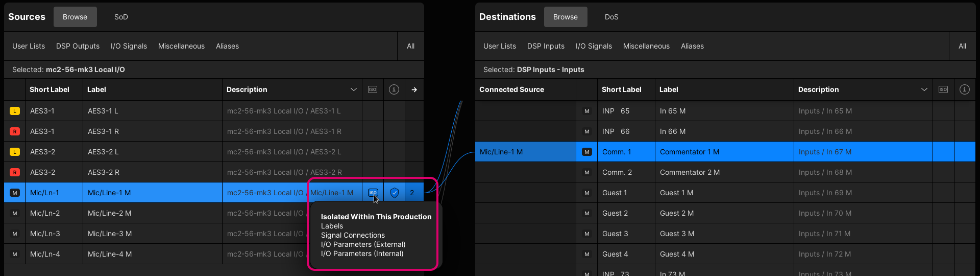
Task: Toggle the M badge on Commentator 1 row
Action: (587, 152)
